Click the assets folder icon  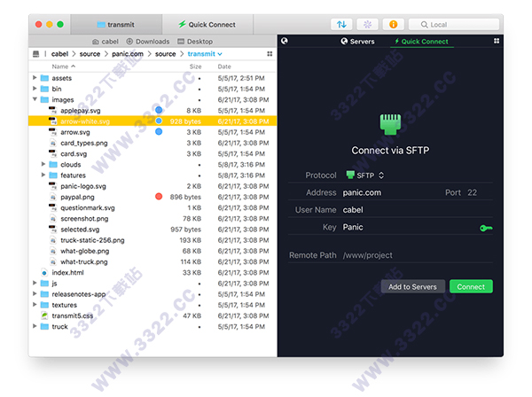coord(44,78)
